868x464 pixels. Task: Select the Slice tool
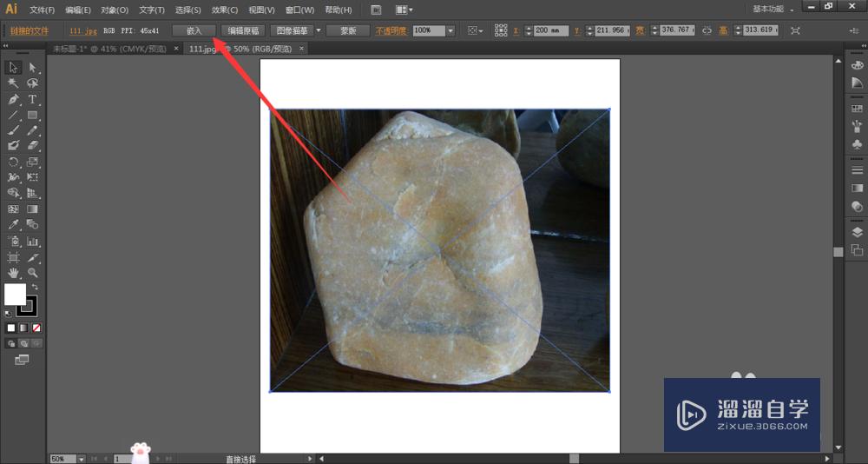point(33,257)
